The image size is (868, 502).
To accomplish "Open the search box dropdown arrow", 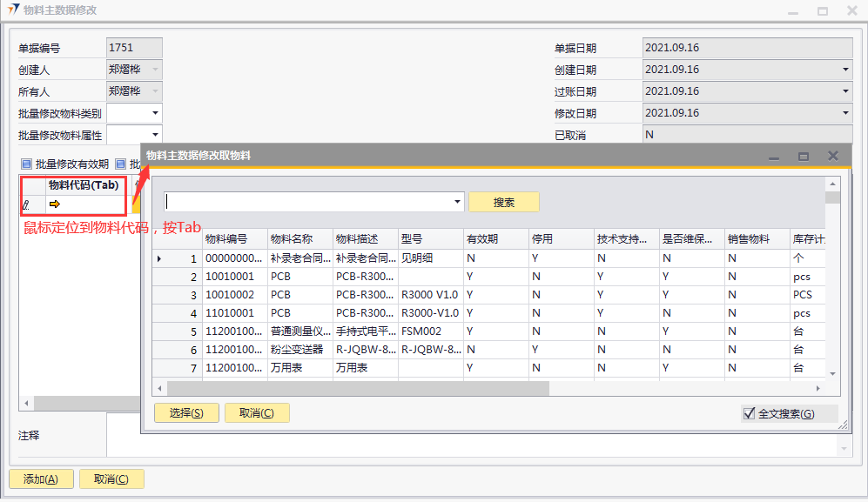I will [458, 202].
